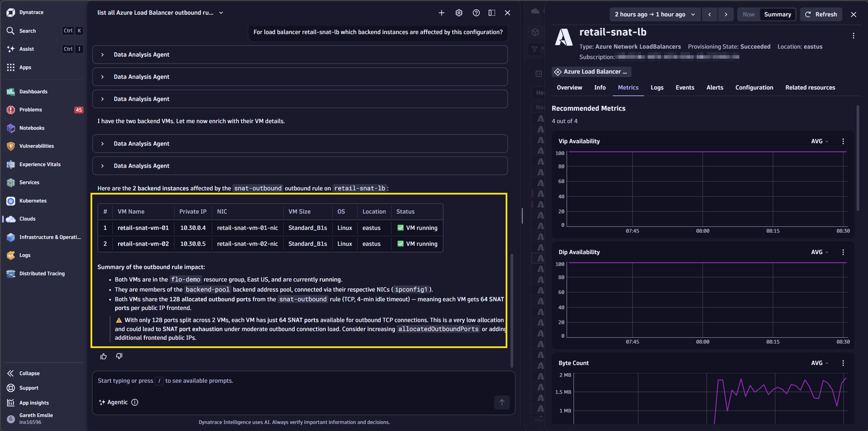Click the help question mark icon in chat header

476,13
